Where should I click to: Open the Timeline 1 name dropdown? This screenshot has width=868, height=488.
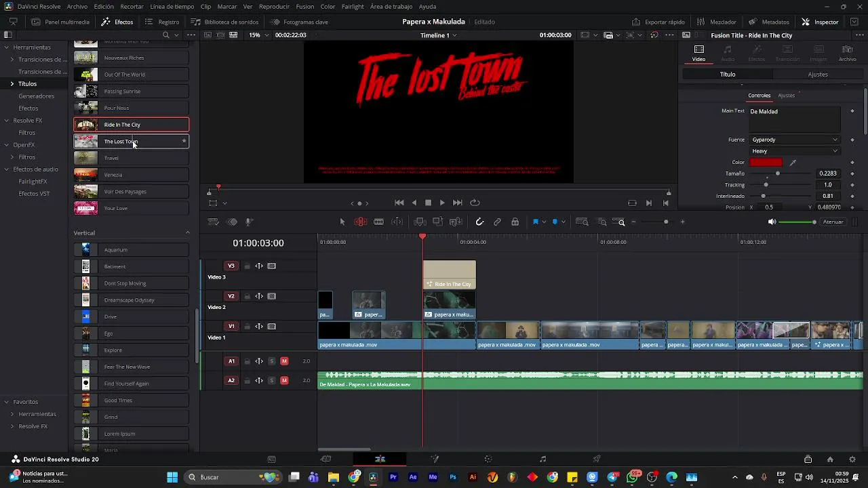pyautogui.click(x=439, y=35)
